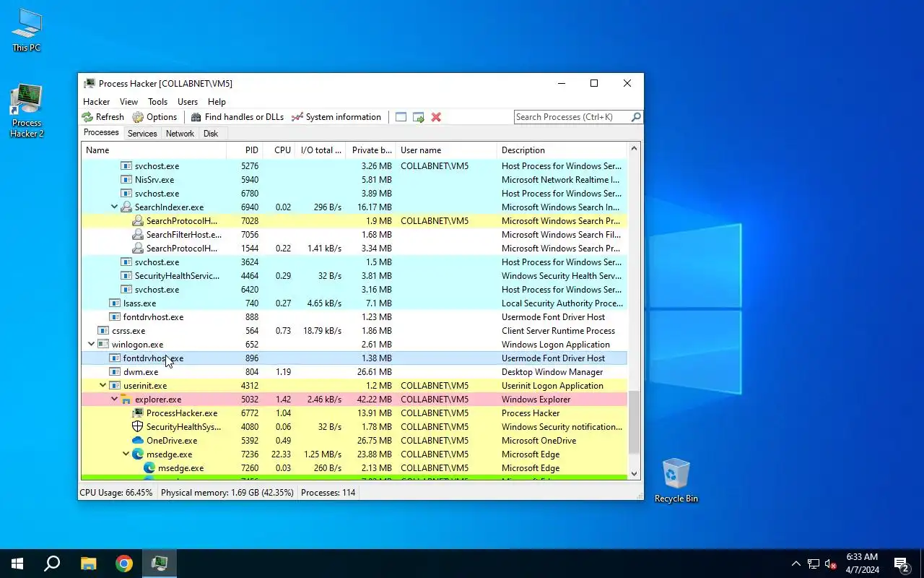Select the SecurityHealthService process row
This screenshot has height=578, width=924.
(354, 276)
